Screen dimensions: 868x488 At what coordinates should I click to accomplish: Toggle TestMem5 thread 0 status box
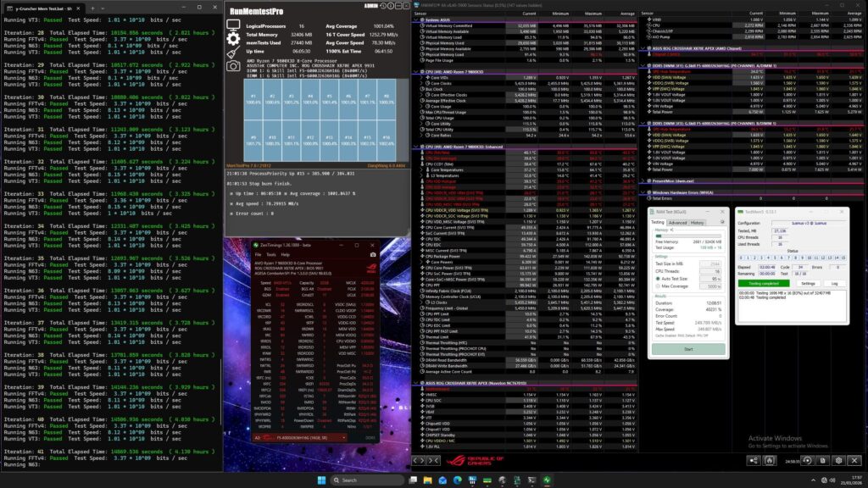pos(741,258)
